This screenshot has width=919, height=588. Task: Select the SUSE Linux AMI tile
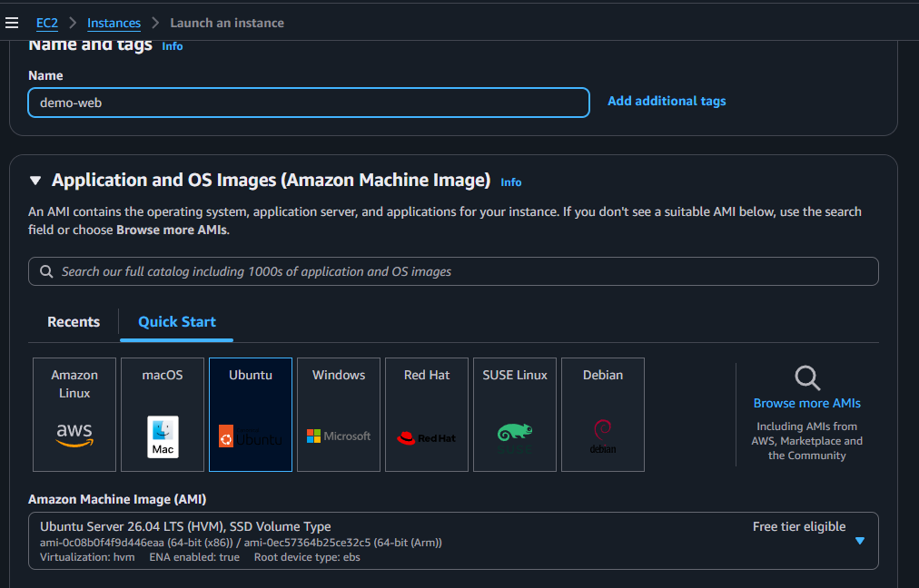(515, 414)
